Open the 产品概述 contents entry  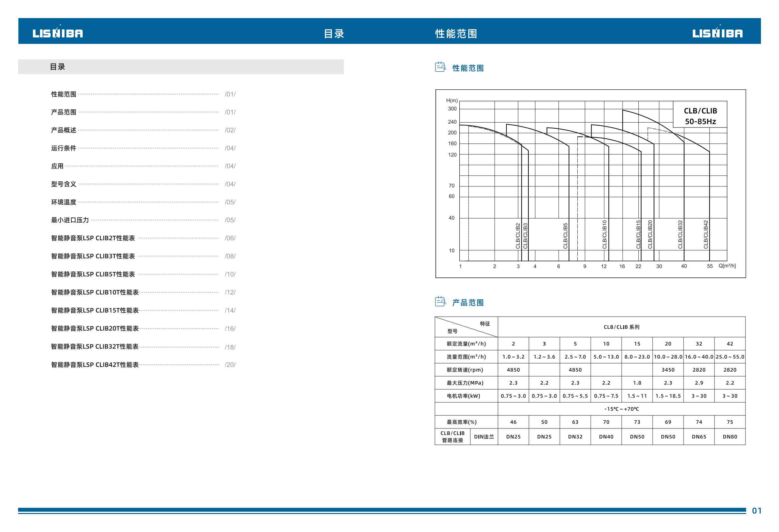pyautogui.click(x=64, y=130)
